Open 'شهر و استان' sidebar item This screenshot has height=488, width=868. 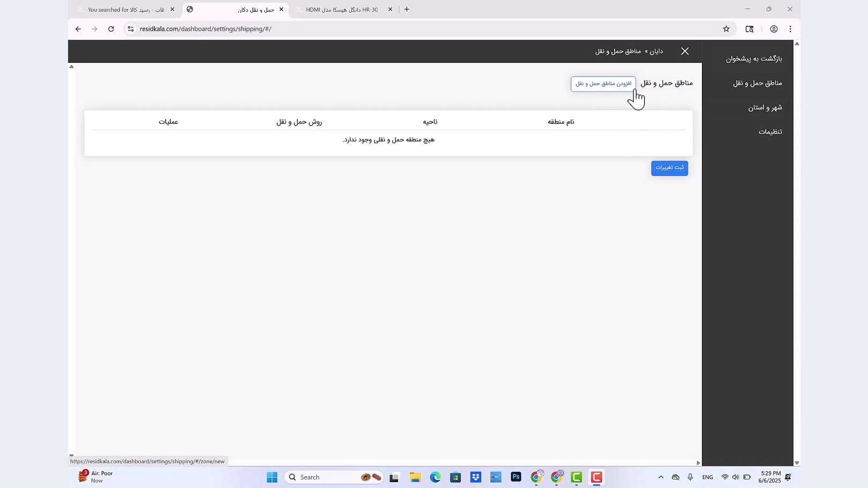[765, 108]
